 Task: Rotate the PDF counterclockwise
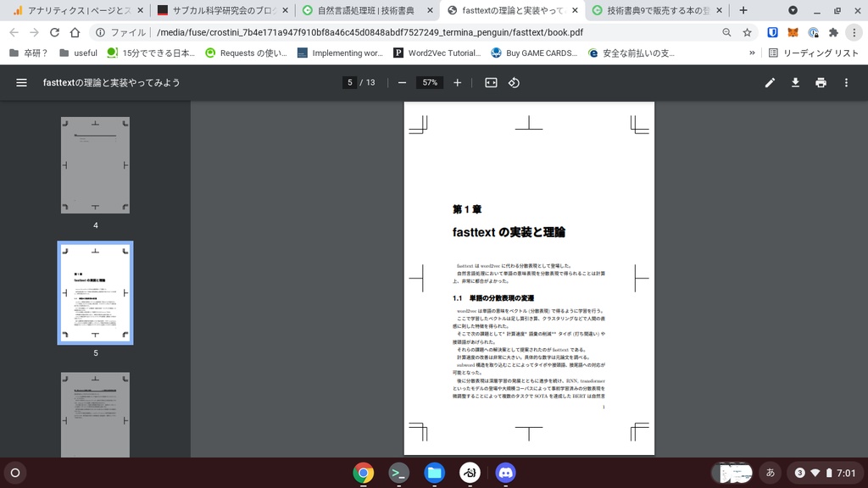515,82
